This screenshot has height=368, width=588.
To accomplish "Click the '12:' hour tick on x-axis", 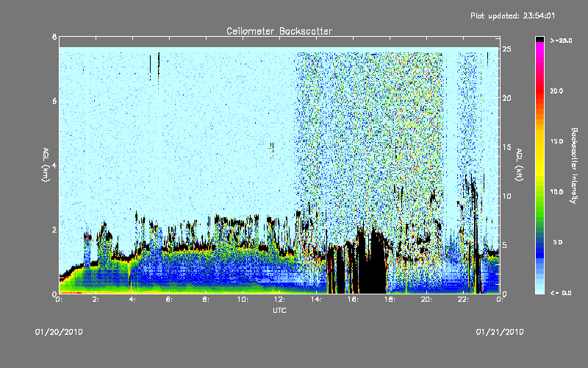I will [279, 300].
